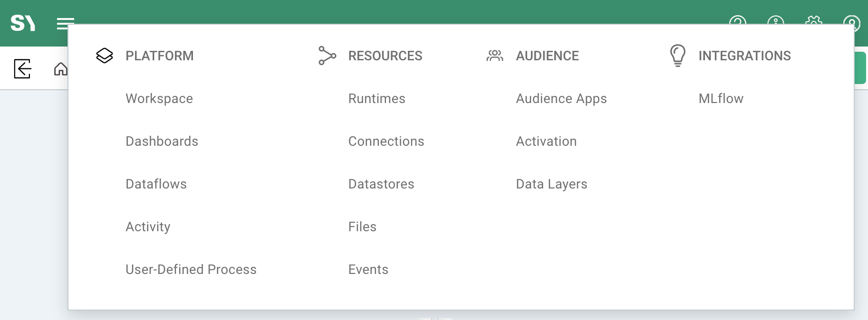Click the Audience people icon
This screenshot has width=868, height=320.
click(x=494, y=56)
